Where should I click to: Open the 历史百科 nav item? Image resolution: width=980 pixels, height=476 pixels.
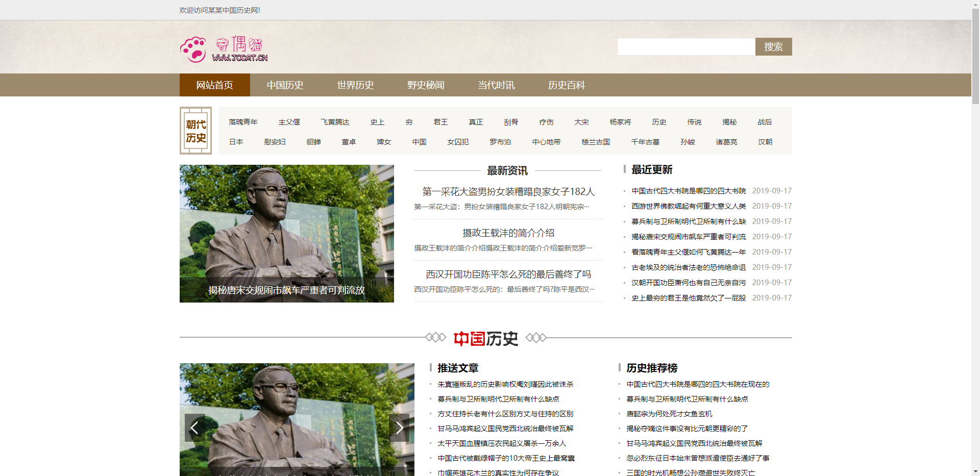[x=567, y=85]
